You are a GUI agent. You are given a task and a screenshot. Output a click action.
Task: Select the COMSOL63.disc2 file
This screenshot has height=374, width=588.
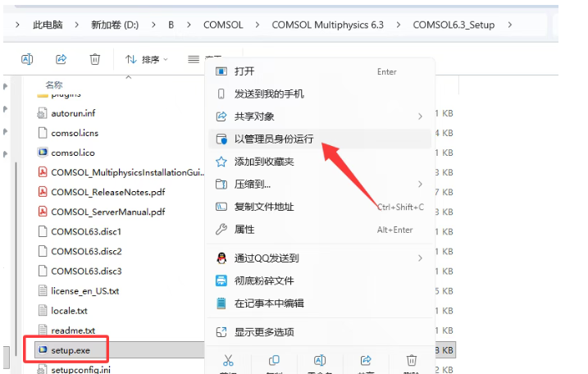(x=86, y=251)
